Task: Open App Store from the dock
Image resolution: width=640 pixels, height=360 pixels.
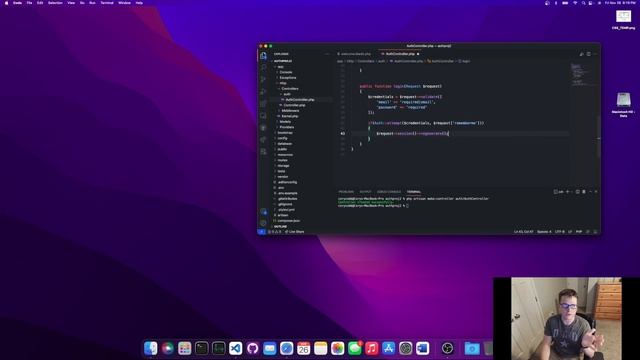Action: pos(389,348)
